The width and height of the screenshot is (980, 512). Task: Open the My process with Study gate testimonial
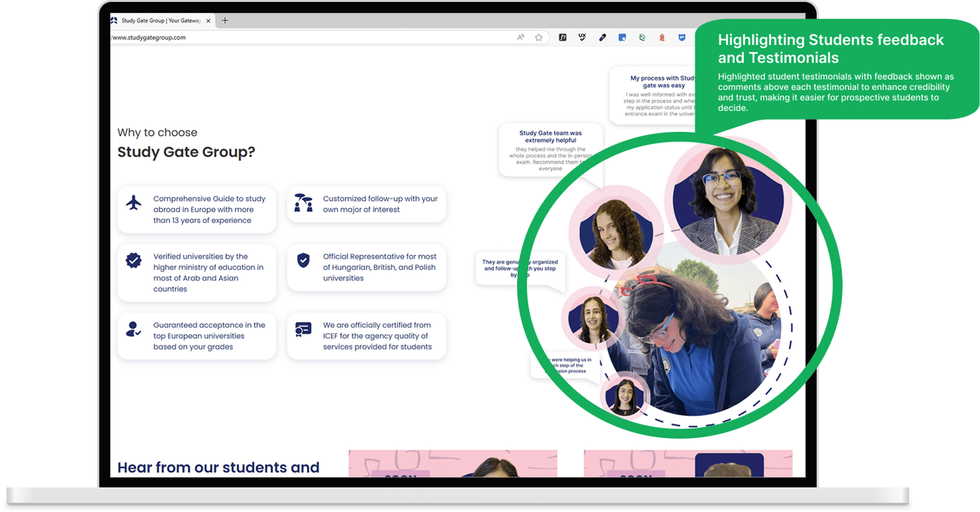[652, 95]
